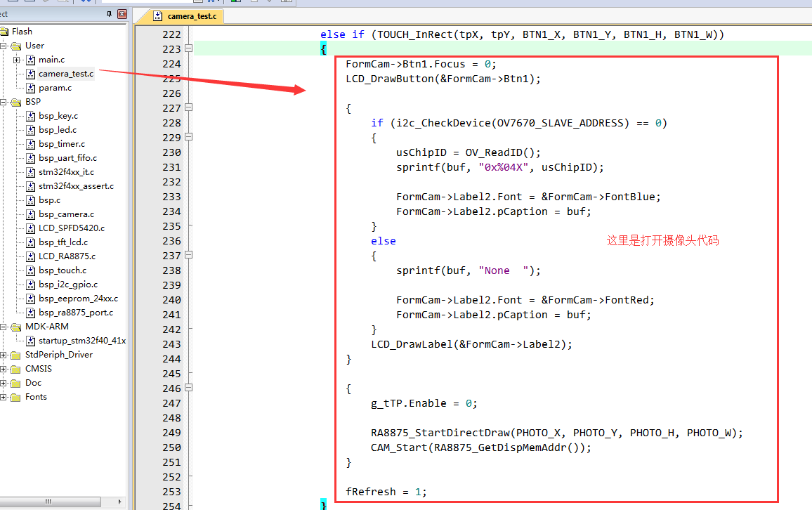Click the file icon beside param.c
812x510 pixels.
[30, 88]
